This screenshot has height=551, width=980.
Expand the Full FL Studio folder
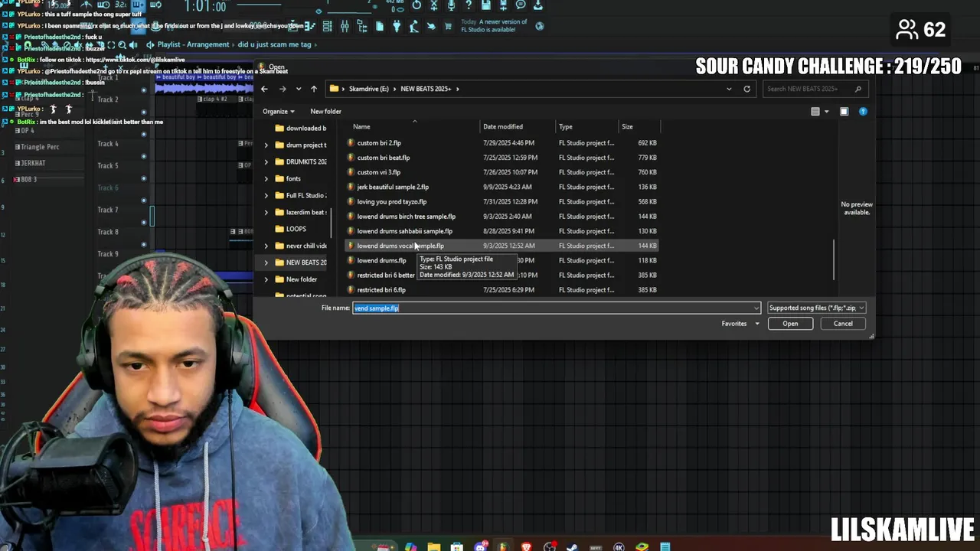pyautogui.click(x=266, y=196)
